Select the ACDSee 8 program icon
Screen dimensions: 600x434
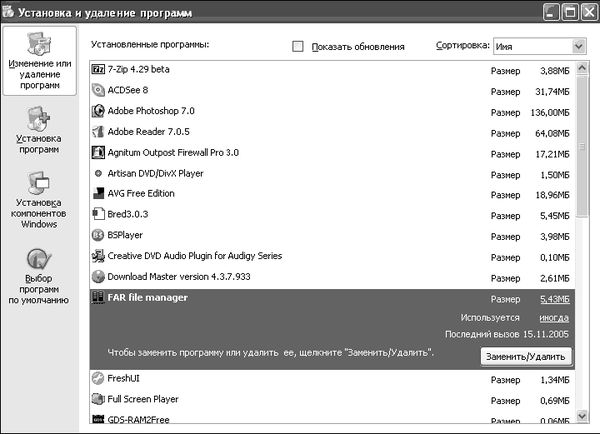click(x=98, y=90)
